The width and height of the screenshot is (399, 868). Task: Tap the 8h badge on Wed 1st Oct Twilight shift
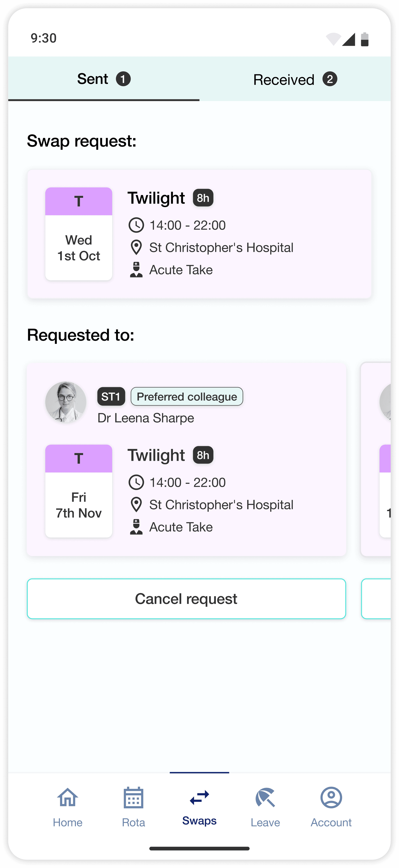click(x=203, y=198)
